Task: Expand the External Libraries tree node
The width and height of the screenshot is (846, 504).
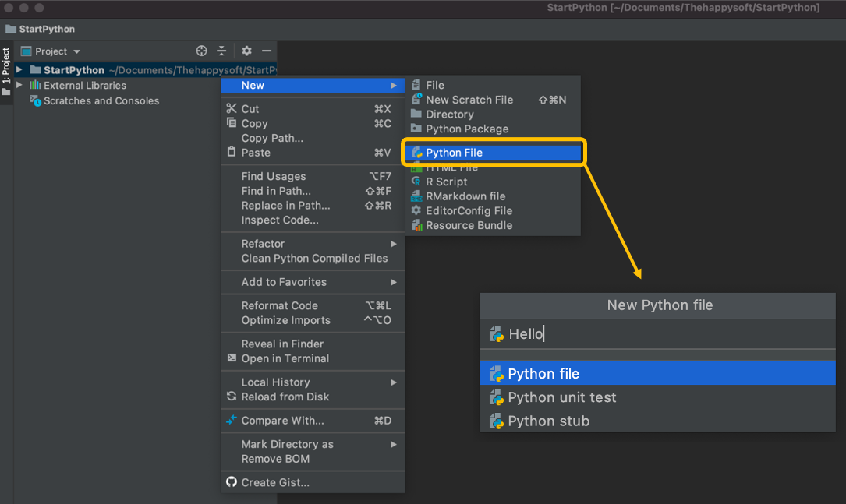Action: tap(19, 85)
